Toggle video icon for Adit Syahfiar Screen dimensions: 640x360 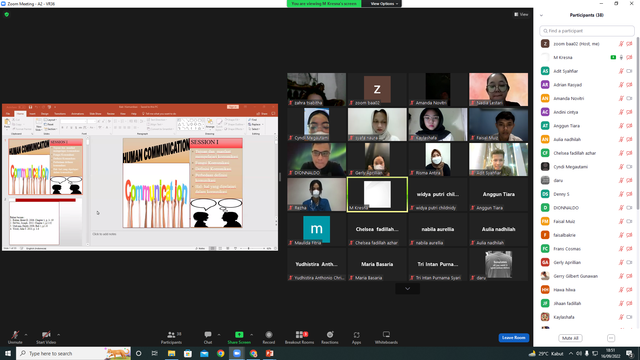point(629,71)
